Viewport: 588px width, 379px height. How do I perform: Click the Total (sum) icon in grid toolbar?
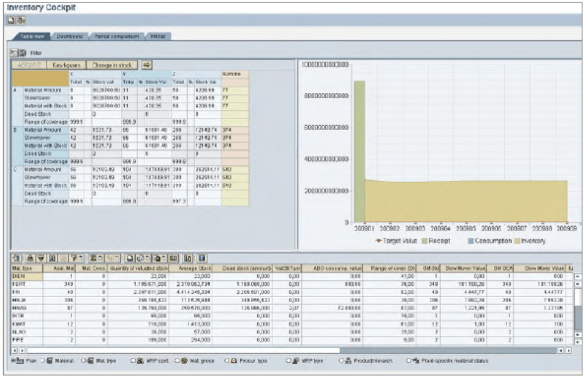coord(94,258)
